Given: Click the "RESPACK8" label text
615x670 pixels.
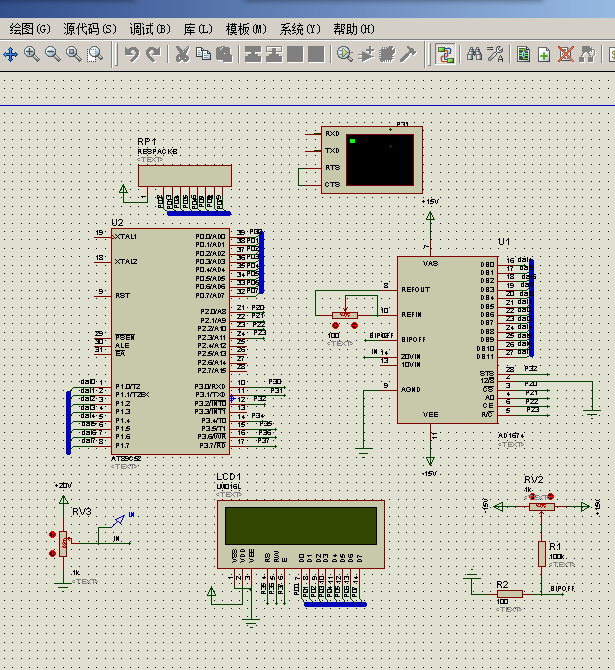Looking at the screenshot, I should point(157,152).
